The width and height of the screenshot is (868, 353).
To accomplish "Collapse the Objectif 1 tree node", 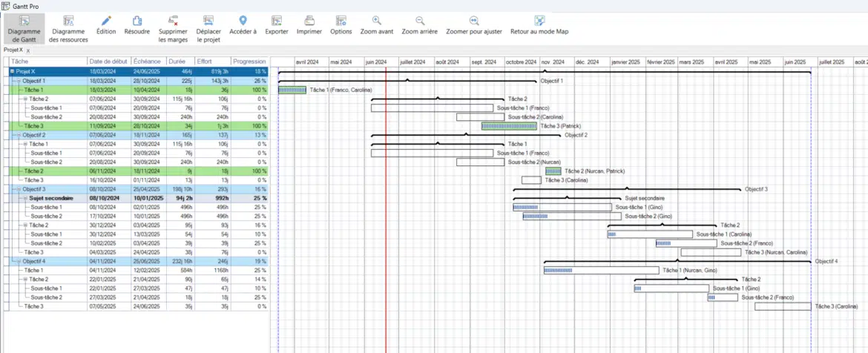I will [x=19, y=80].
